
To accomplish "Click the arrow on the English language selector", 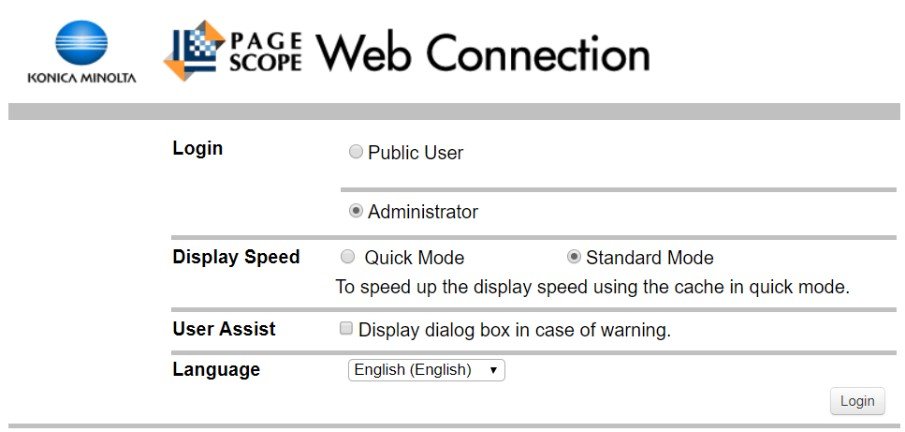I will [493, 370].
